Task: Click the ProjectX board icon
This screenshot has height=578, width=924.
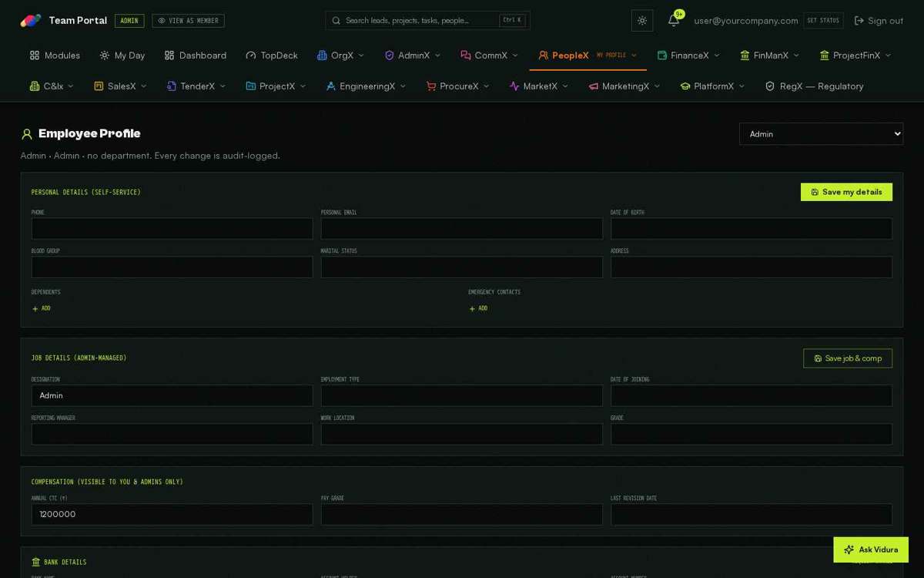Action: tap(250, 86)
